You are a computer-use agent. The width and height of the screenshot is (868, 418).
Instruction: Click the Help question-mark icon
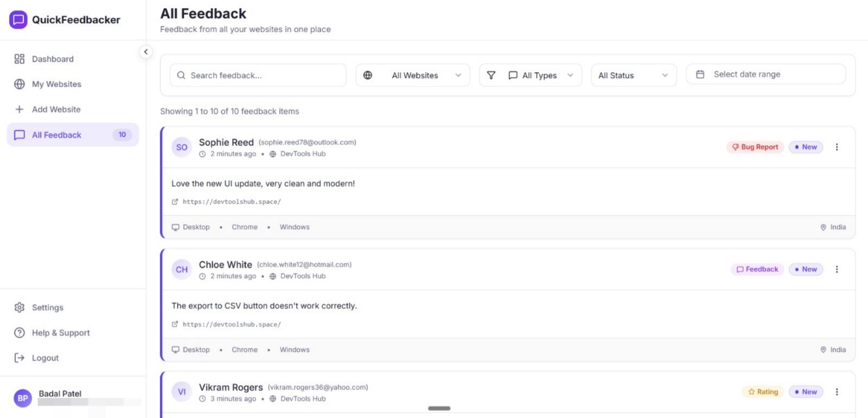[20, 333]
